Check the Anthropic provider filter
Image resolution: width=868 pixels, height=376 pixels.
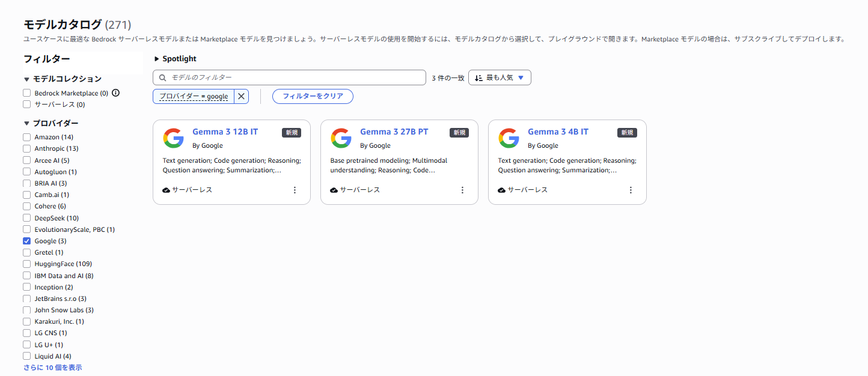coord(26,148)
